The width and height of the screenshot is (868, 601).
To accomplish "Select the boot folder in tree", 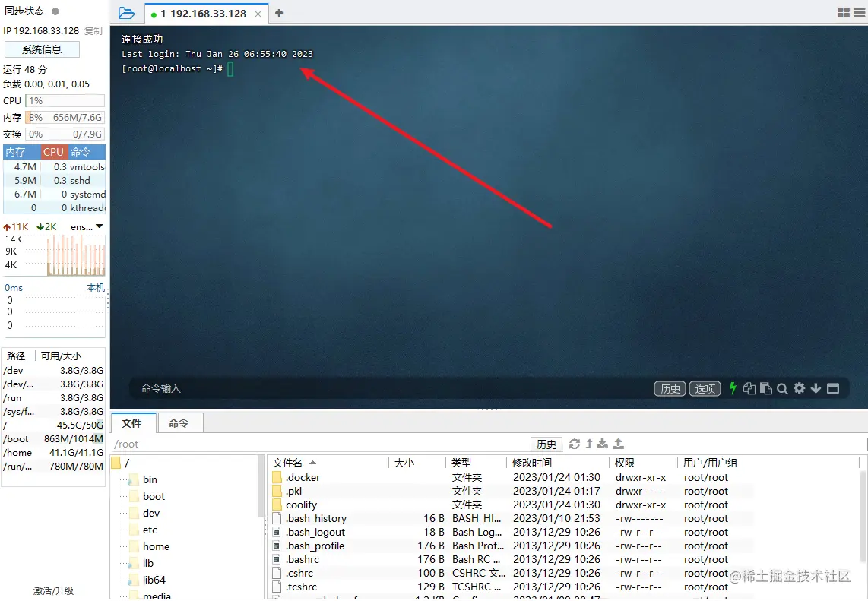I will coord(154,496).
